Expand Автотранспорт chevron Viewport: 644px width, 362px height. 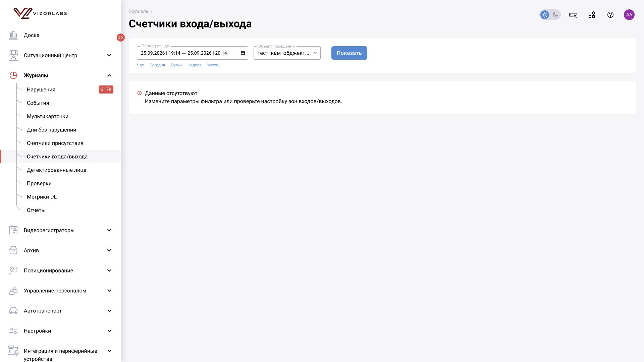pyautogui.click(x=109, y=311)
